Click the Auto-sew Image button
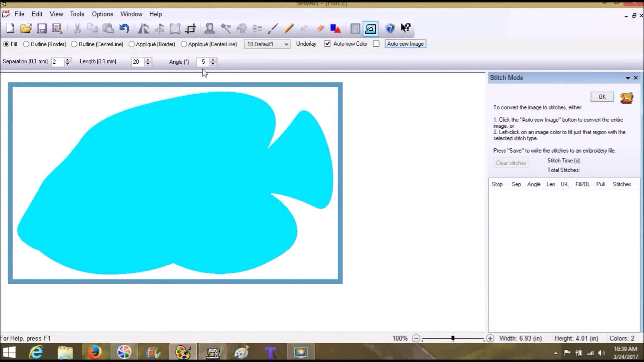644x362 pixels. [x=405, y=44]
